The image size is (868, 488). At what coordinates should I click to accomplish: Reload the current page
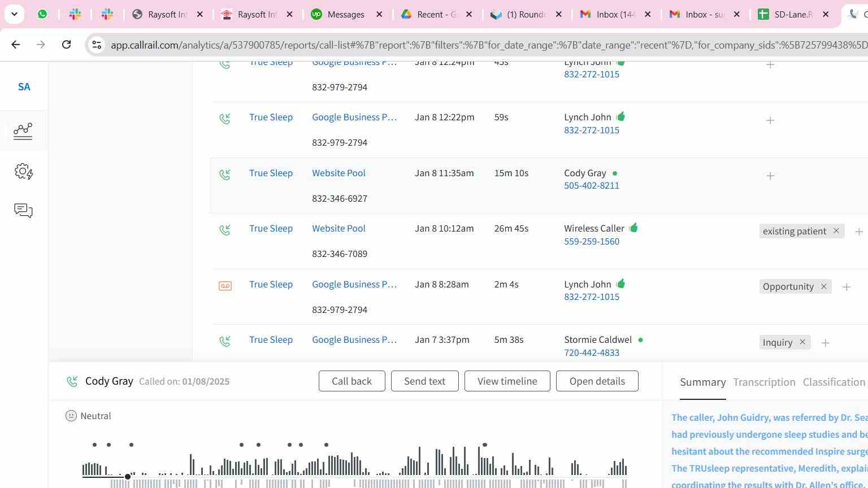tap(66, 44)
